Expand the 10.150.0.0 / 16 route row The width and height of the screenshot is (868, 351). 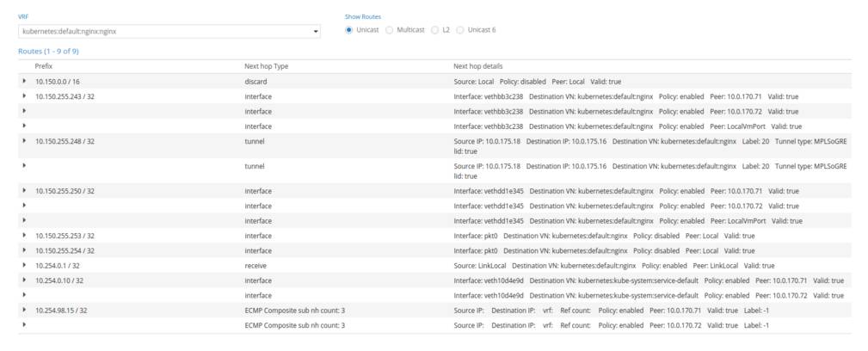(24, 82)
